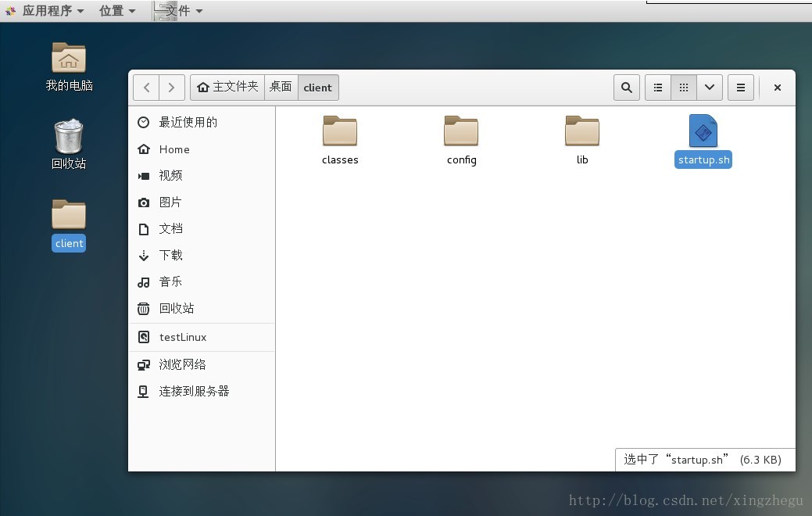Navigate back with the back arrow
Image resolution: width=812 pixels, height=516 pixels.
(146, 88)
